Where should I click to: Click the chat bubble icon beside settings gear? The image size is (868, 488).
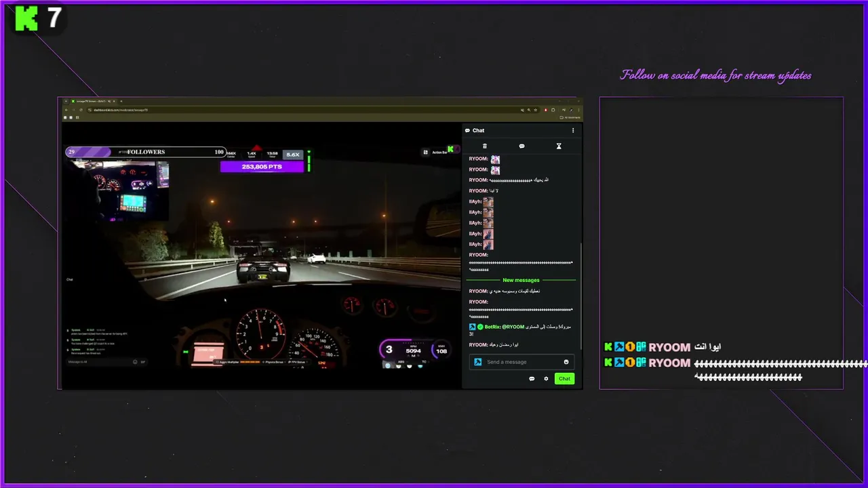point(532,378)
